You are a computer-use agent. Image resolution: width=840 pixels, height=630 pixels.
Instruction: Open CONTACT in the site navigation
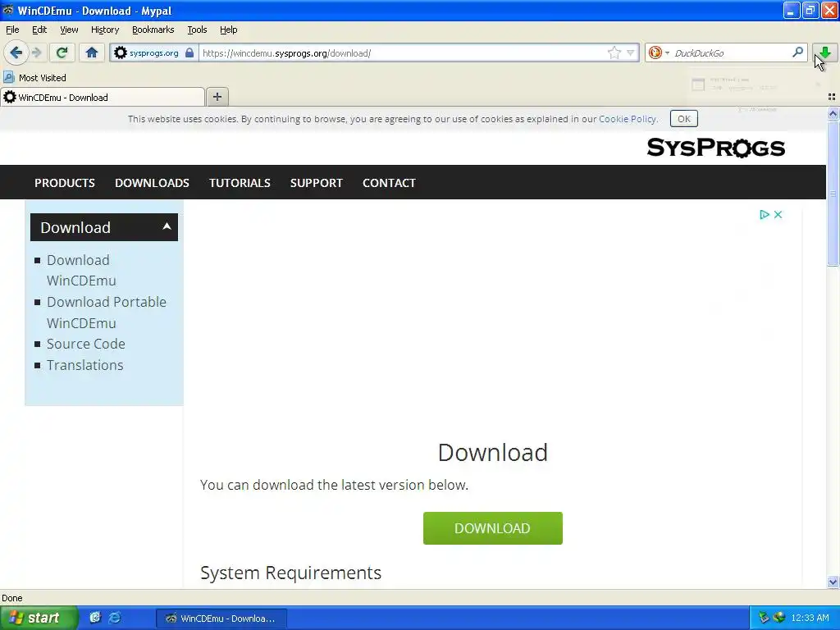pyautogui.click(x=389, y=183)
